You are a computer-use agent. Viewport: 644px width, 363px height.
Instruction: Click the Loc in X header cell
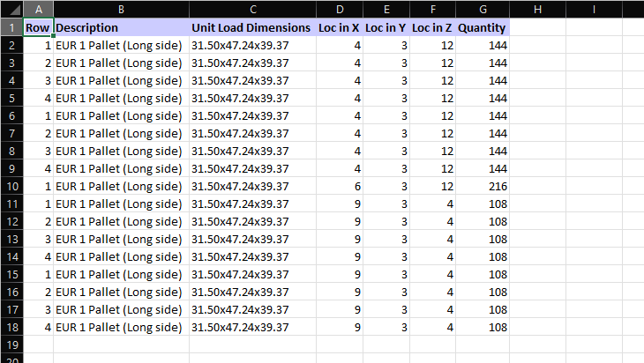[340, 27]
